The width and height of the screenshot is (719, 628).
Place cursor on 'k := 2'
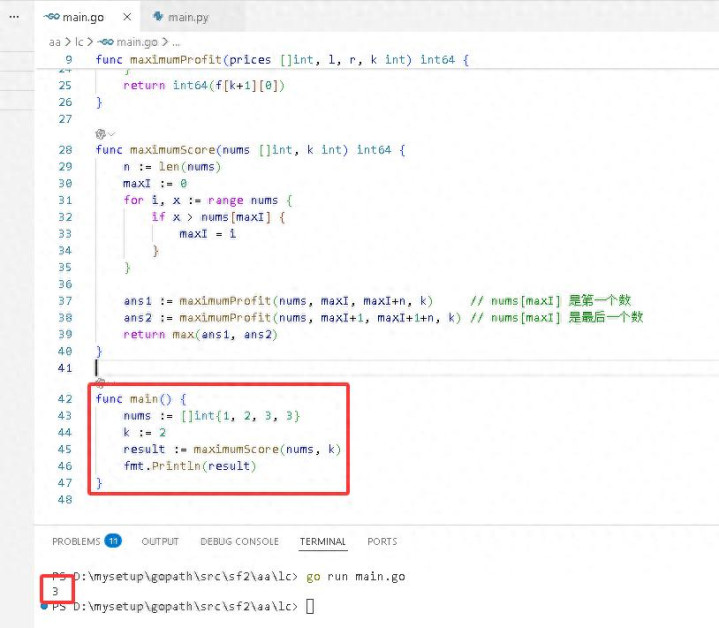(144, 432)
